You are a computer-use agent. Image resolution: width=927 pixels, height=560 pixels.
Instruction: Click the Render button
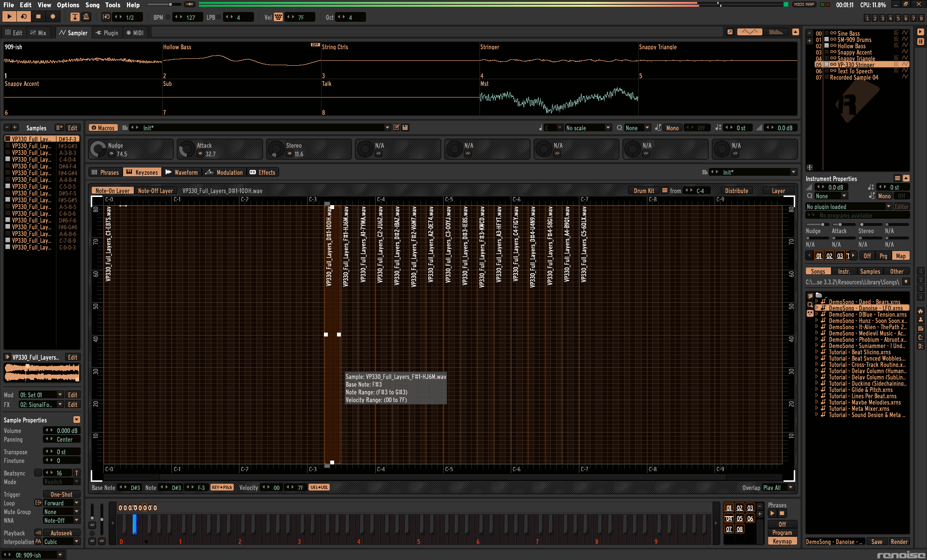[899, 542]
